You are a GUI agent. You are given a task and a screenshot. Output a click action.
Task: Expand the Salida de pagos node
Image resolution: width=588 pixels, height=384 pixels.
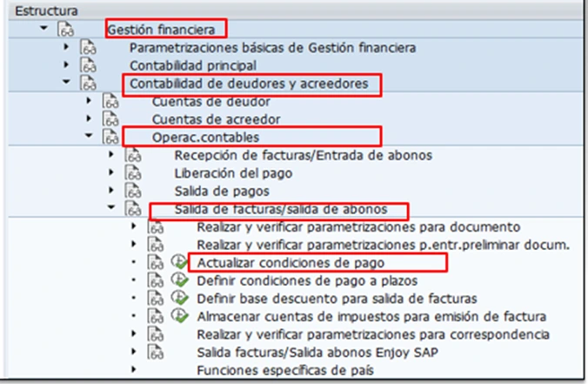click(x=111, y=190)
